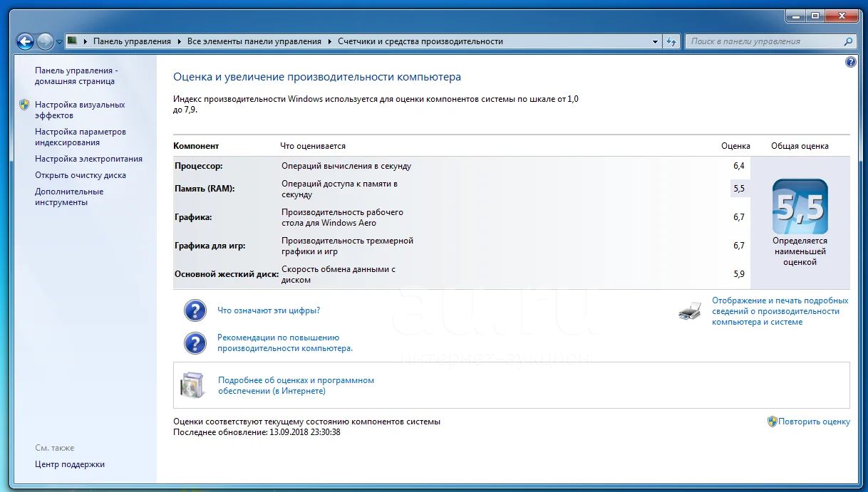The width and height of the screenshot is (868, 492).
Task: Click the "См. также" label
Action: point(54,448)
